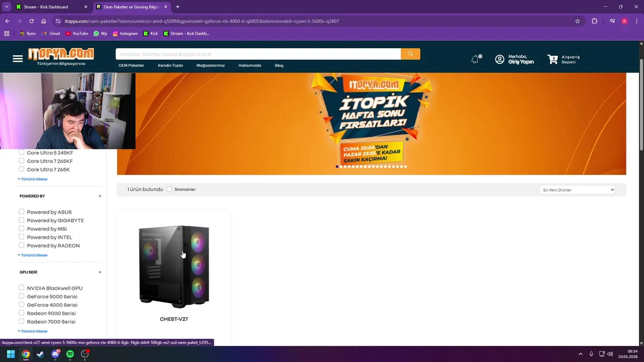Click the Chrome taskbar icon
Screen dimensions: 644x362
[26, 354]
